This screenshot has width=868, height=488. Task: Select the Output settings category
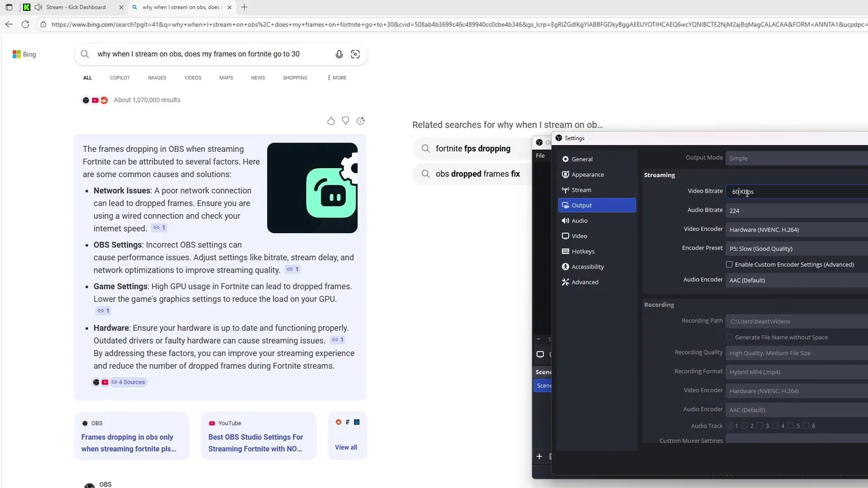tap(597, 205)
